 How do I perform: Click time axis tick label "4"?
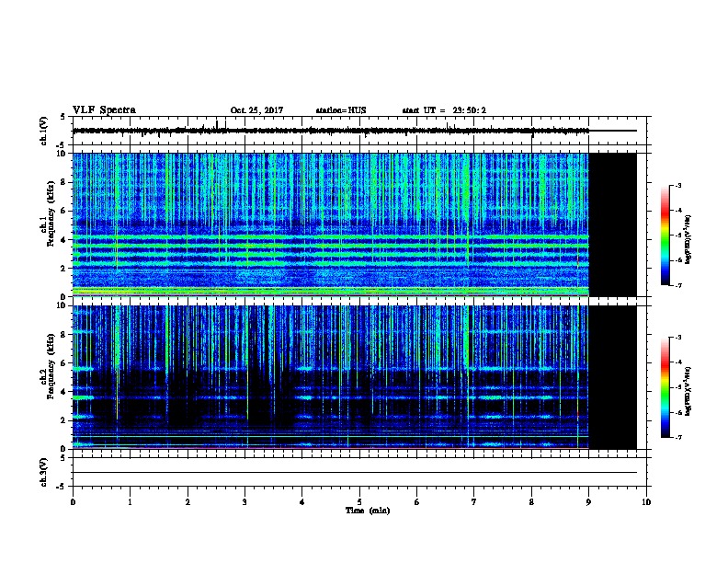pyautogui.click(x=302, y=502)
